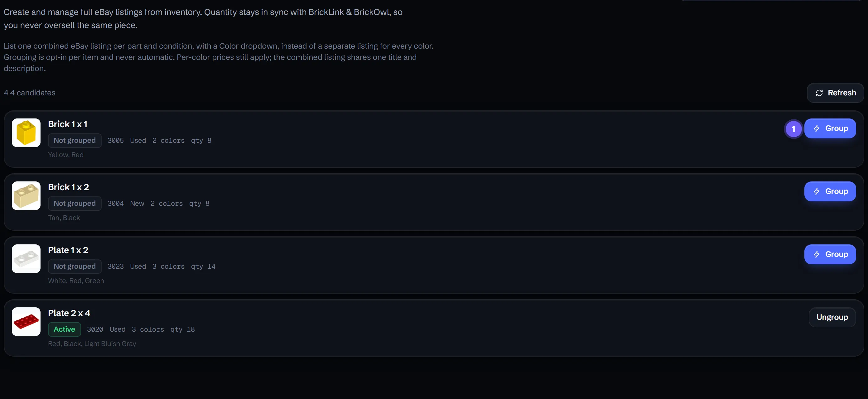This screenshot has height=399, width=868.
Task: Click the Active status badge on Plate 2 x 4
Action: pos(64,329)
